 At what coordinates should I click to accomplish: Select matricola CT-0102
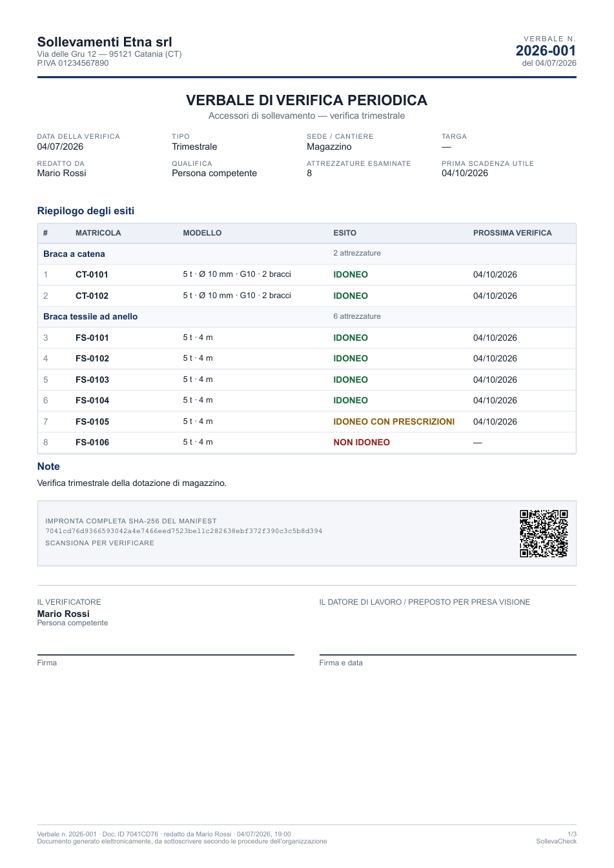click(92, 296)
